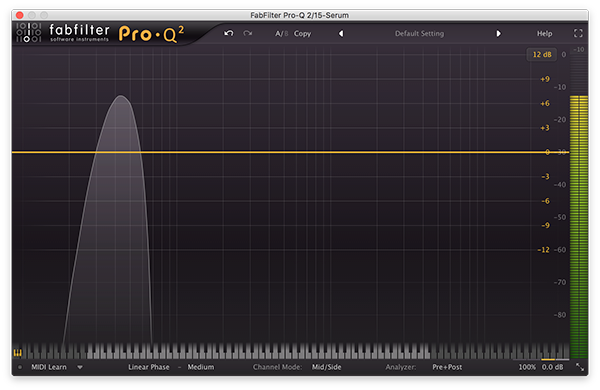Copy current state with Copy button

(302, 34)
